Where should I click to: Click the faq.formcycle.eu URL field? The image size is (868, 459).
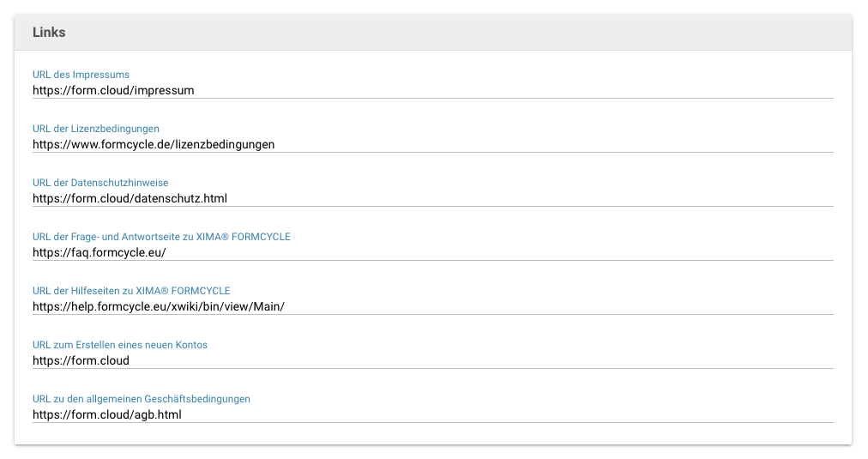[x=432, y=252]
